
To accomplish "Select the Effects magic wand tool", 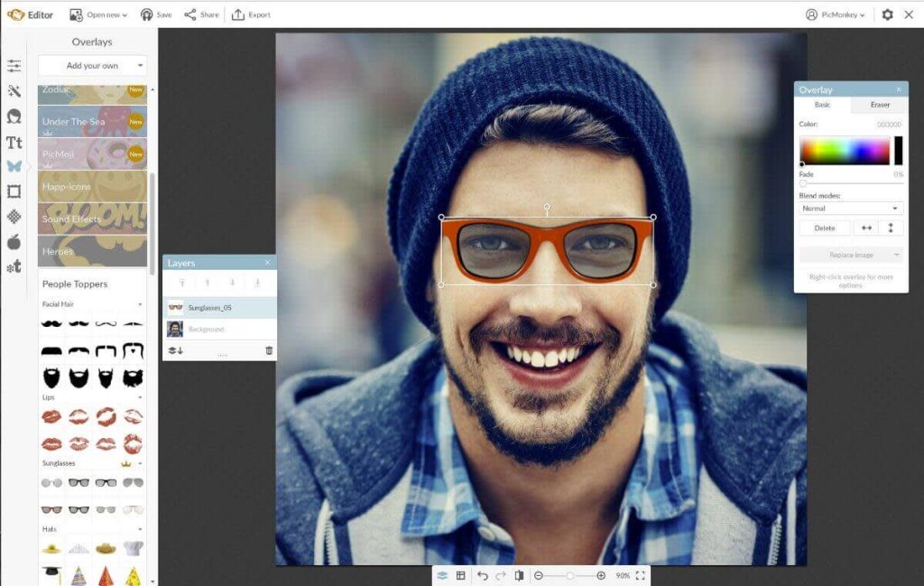I will [14, 90].
